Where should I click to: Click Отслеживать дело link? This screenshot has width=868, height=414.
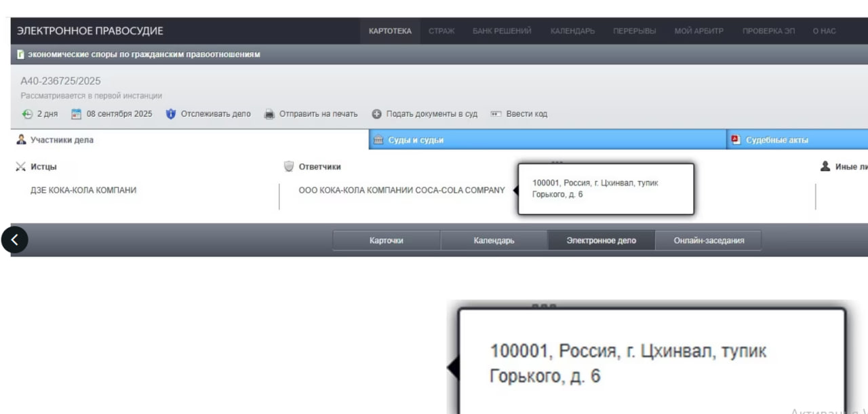click(x=216, y=114)
